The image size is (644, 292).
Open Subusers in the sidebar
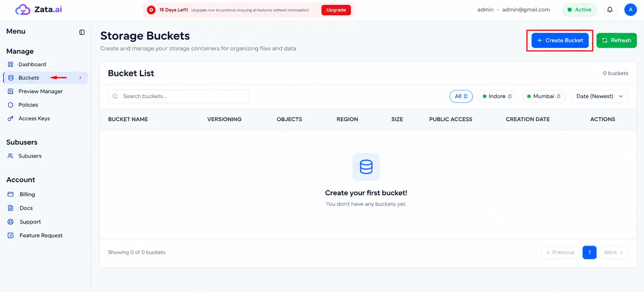30,156
